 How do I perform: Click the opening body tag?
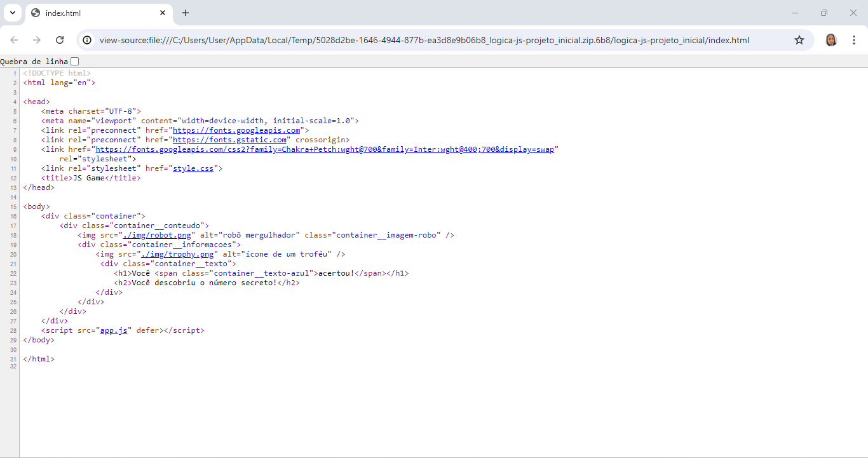click(36, 206)
